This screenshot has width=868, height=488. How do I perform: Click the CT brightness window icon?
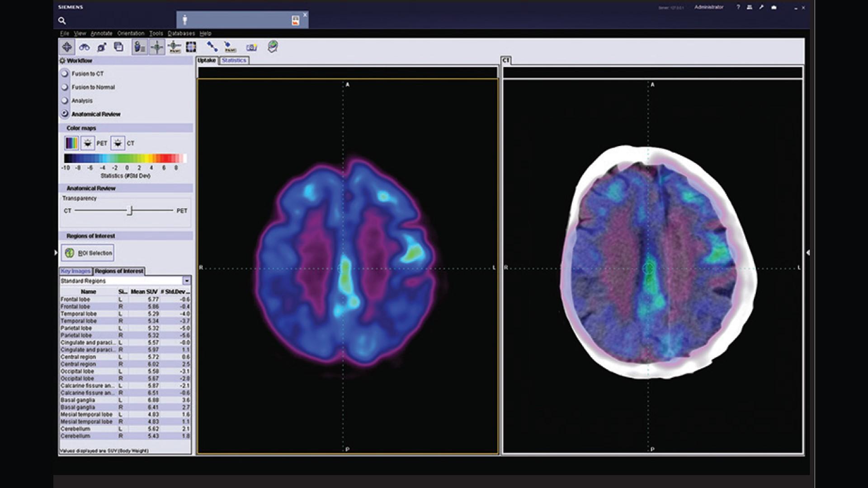[x=118, y=143]
